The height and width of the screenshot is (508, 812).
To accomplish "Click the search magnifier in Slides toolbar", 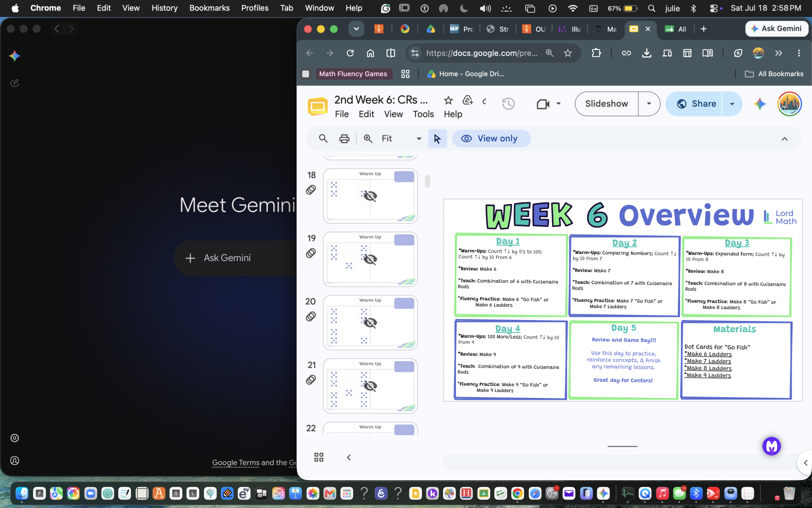I will (323, 138).
